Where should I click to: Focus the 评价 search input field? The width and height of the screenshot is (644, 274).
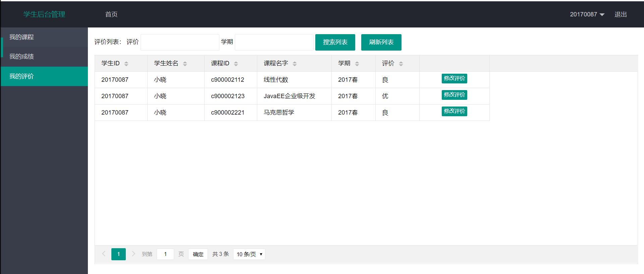(180, 42)
